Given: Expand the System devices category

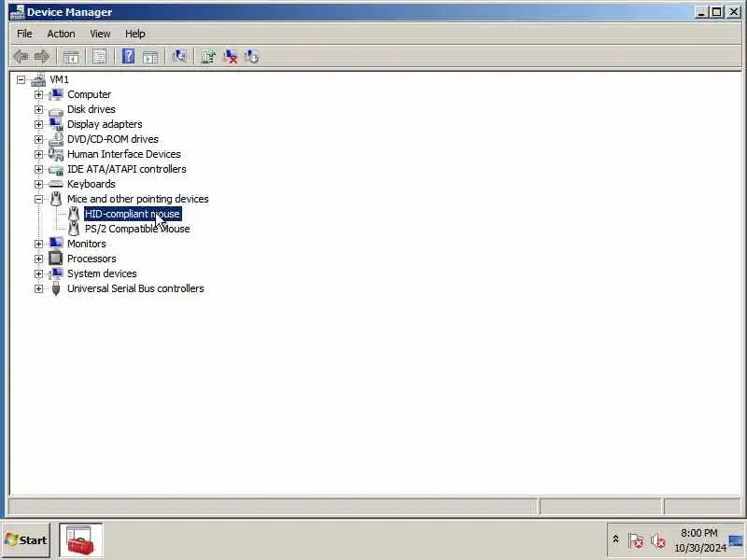Looking at the screenshot, I should (38, 273).
